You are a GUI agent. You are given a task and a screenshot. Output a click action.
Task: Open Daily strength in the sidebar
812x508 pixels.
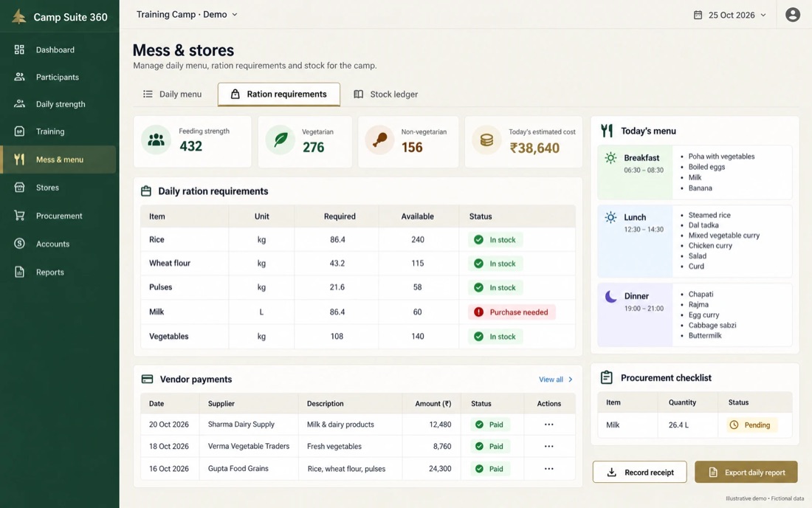click(x=60, y=104)
